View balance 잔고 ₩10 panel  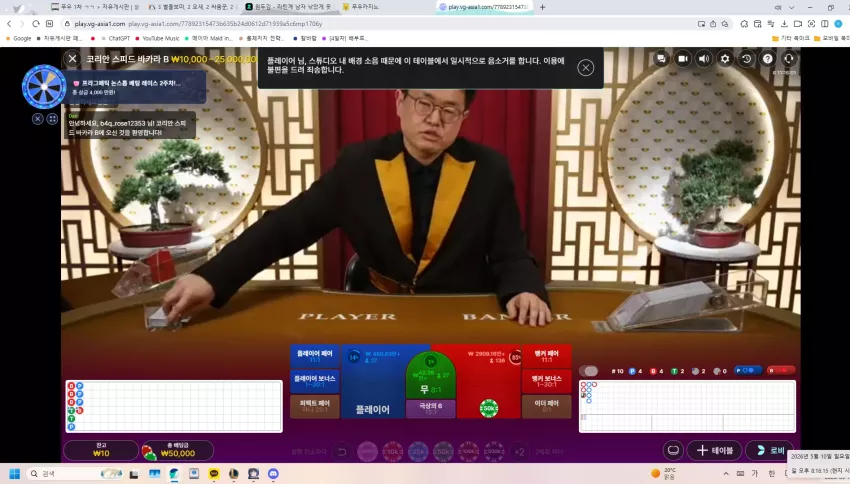[x=101, y=450]
